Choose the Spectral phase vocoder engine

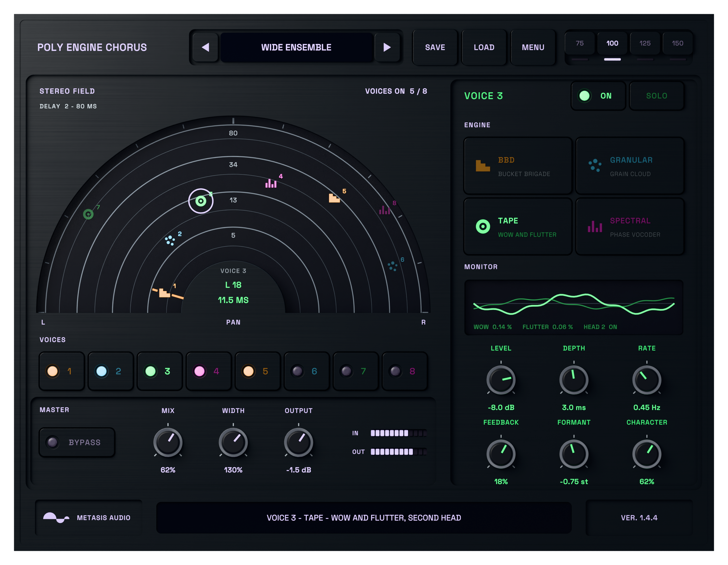point(630,227)
